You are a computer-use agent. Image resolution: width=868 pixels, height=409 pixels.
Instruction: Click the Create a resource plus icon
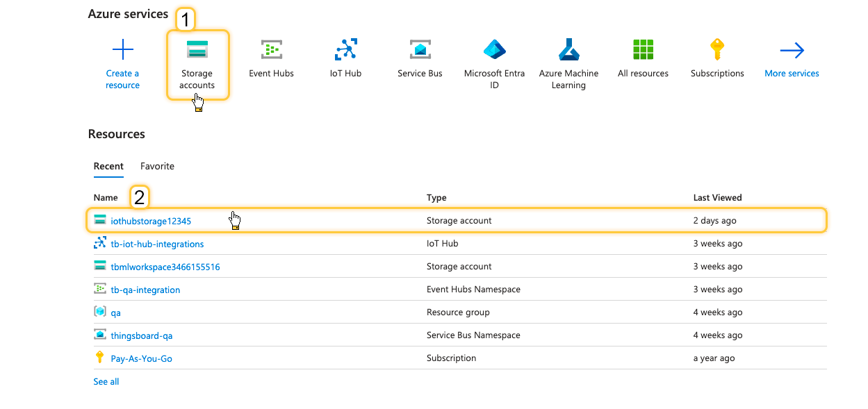point(122,51)
